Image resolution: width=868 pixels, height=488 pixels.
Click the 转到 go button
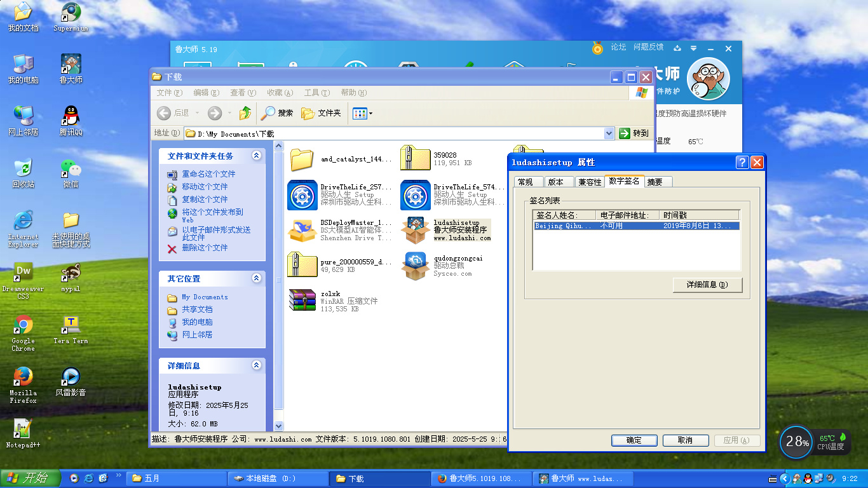[634, 133]
